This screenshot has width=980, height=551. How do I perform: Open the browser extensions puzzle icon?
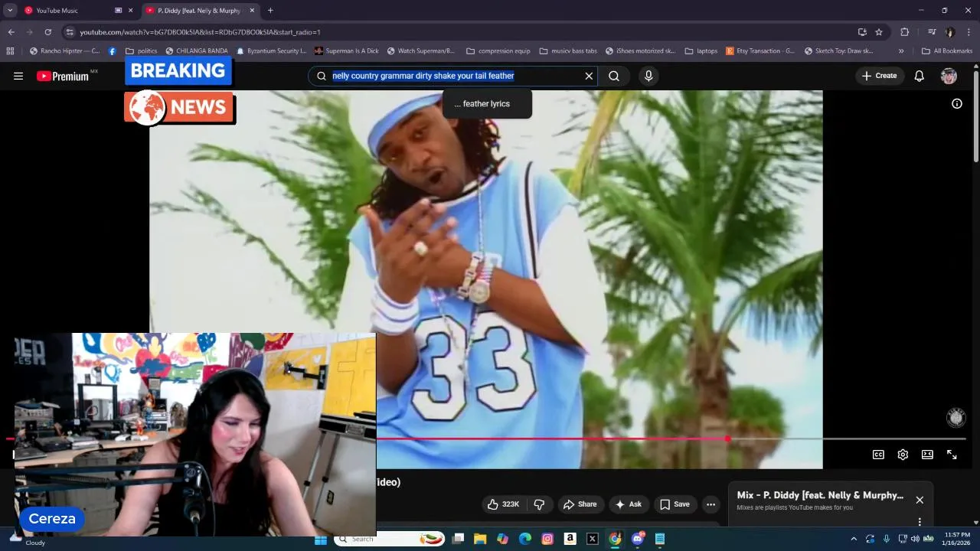coord(904,32)
